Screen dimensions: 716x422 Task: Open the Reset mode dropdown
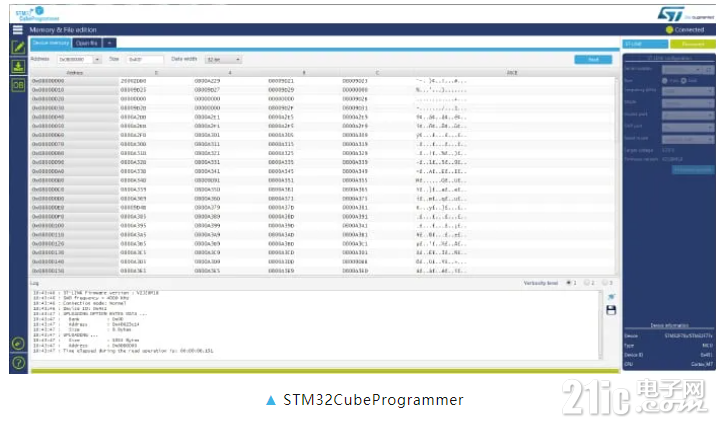point(688,139)
